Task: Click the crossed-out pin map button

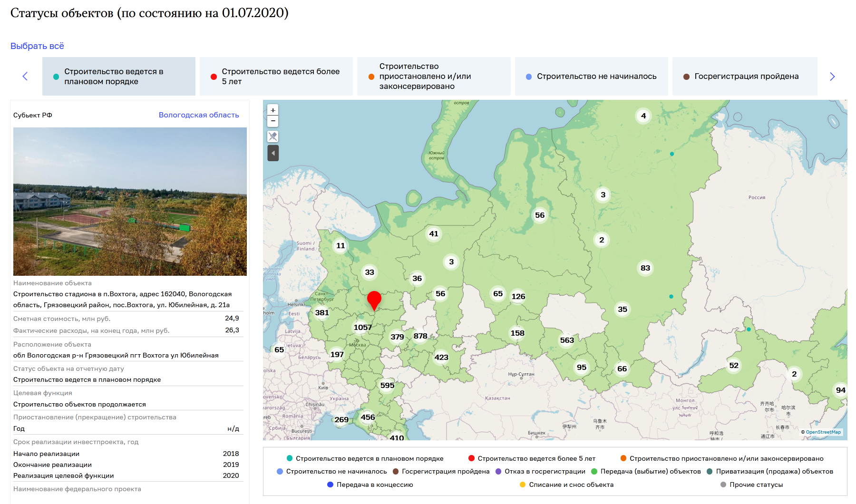Action: click(x=273, y=137)
